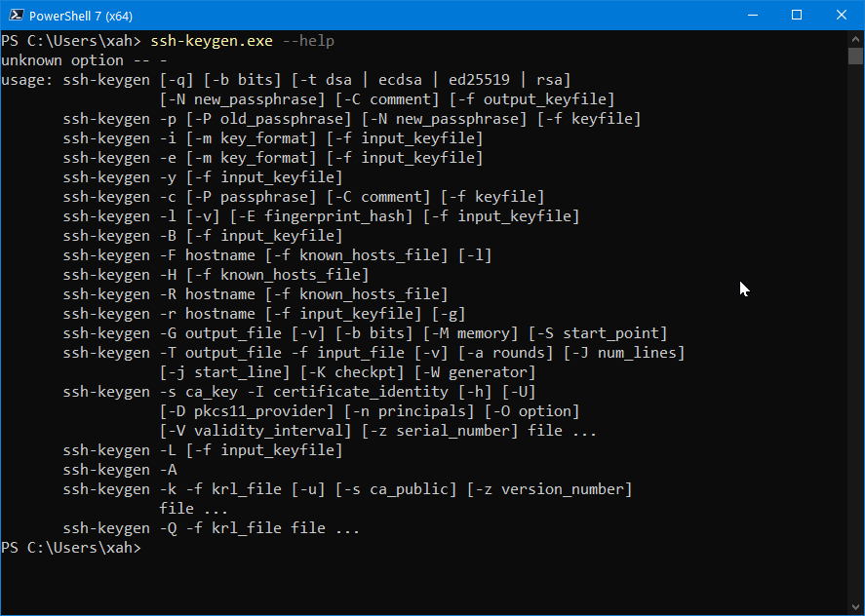Viewport: 865px width, 616px height.
Task: Click '[-P old_passphrase]' option text
Action: click(x=268, y=119)
